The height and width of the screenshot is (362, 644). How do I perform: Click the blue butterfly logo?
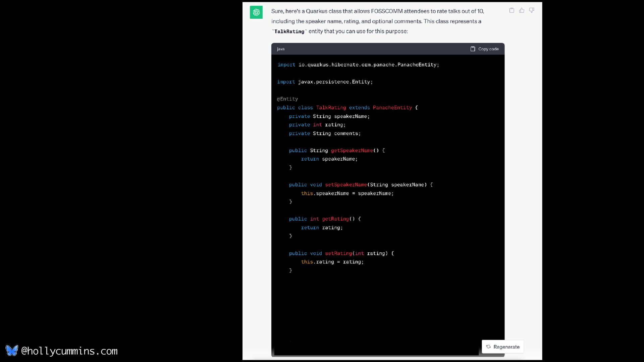point(12,351)
